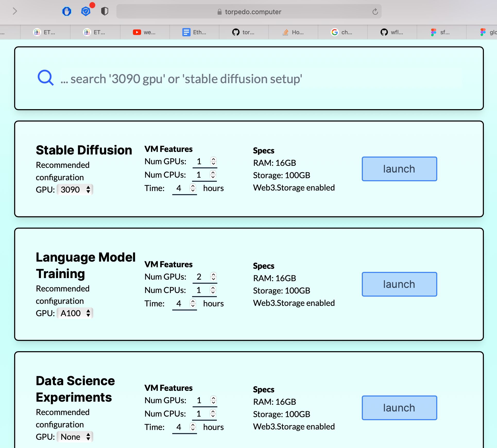Open the blue hand blocker extension

(67, 11)
